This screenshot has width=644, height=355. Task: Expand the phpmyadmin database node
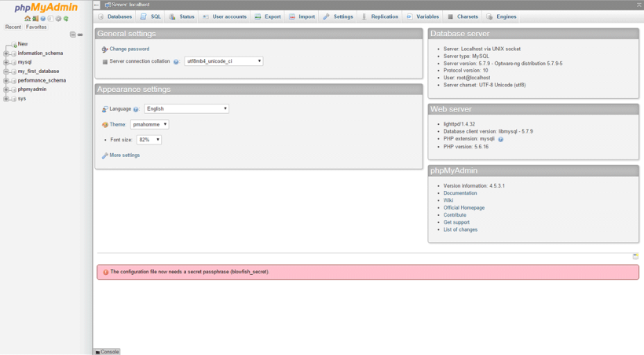click(6, 90)
